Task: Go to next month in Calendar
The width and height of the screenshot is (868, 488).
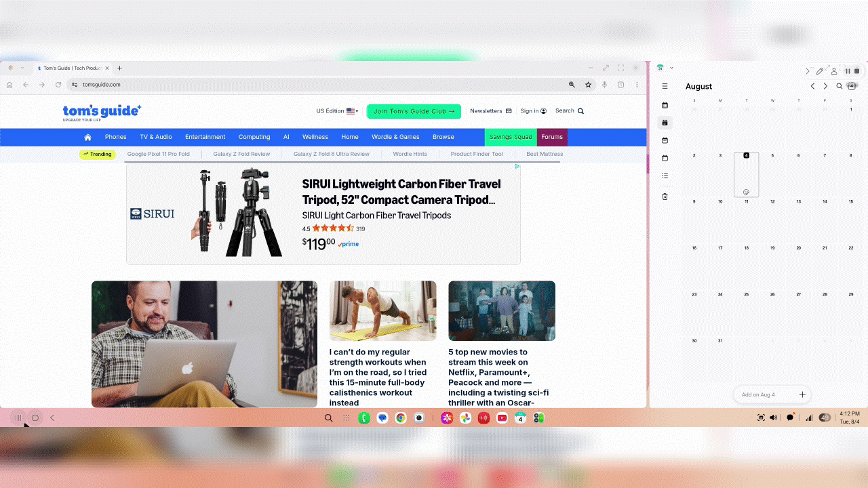Action: point(825,86)
